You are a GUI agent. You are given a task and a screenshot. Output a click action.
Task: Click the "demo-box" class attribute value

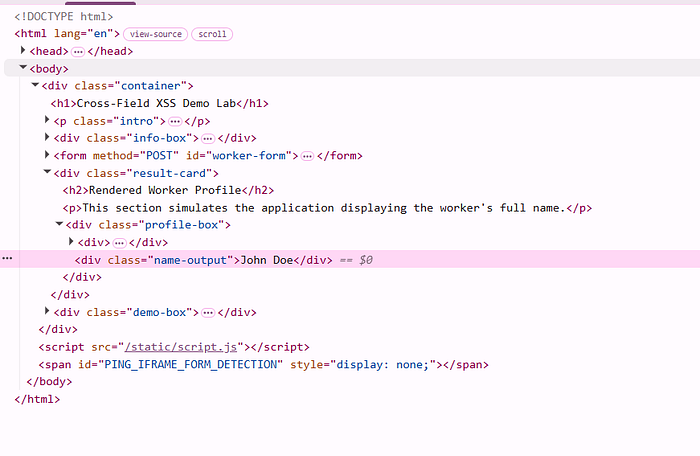159,312
